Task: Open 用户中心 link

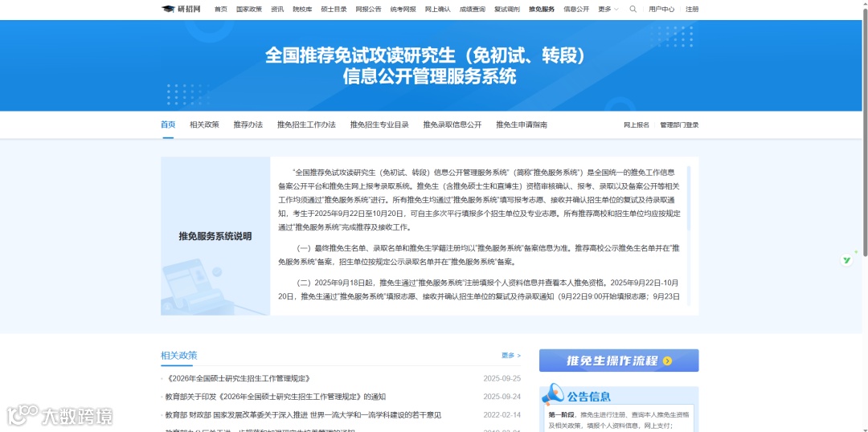Action: (661, 9)
